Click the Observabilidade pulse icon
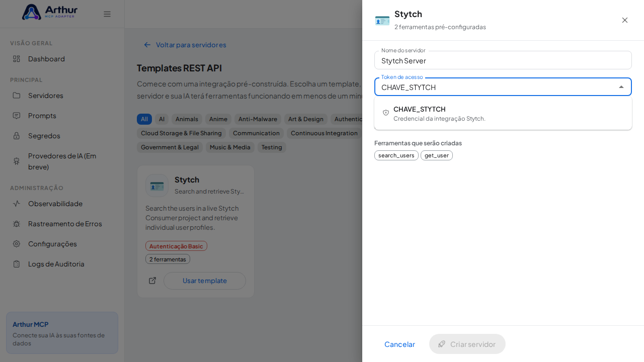The width and height of the screenshot is (644, 362). [17, 204]
